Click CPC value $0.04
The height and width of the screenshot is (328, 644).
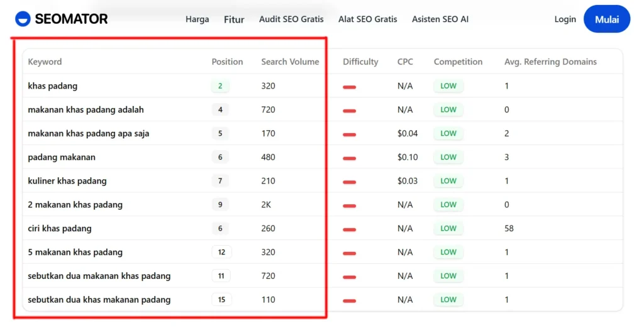point(408,133)
